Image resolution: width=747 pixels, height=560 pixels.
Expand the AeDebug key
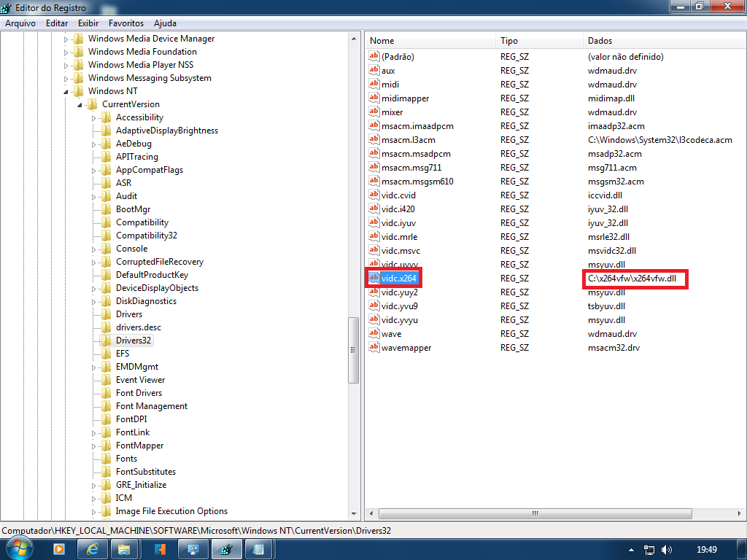pyautogui.click(x=93, y=144)
